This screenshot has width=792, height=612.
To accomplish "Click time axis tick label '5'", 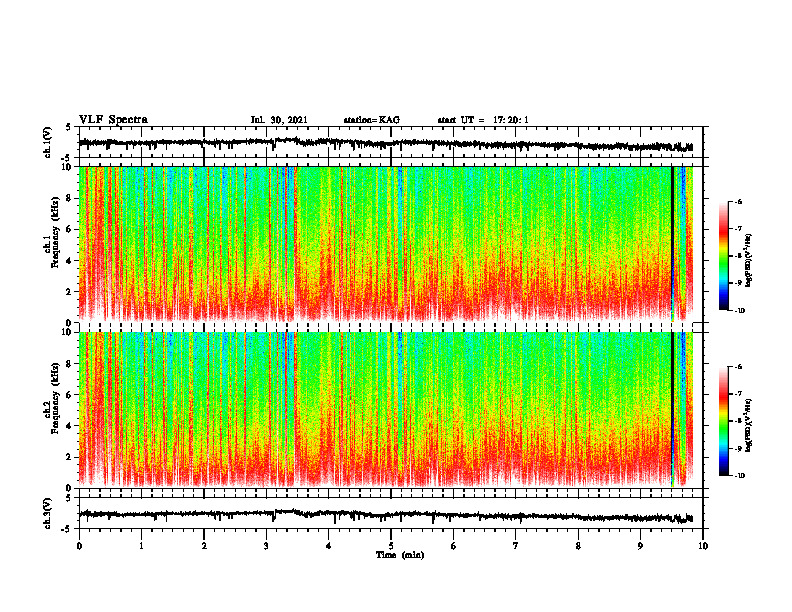I will (x=391, y=546).
